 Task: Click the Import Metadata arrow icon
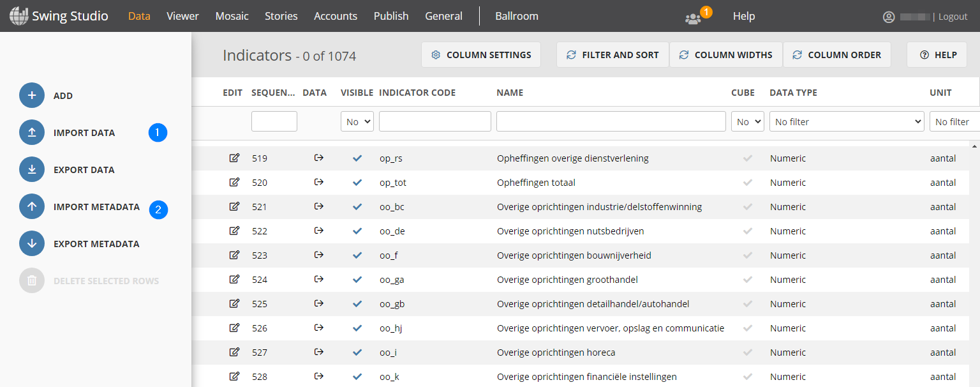(x=32, y=207)
